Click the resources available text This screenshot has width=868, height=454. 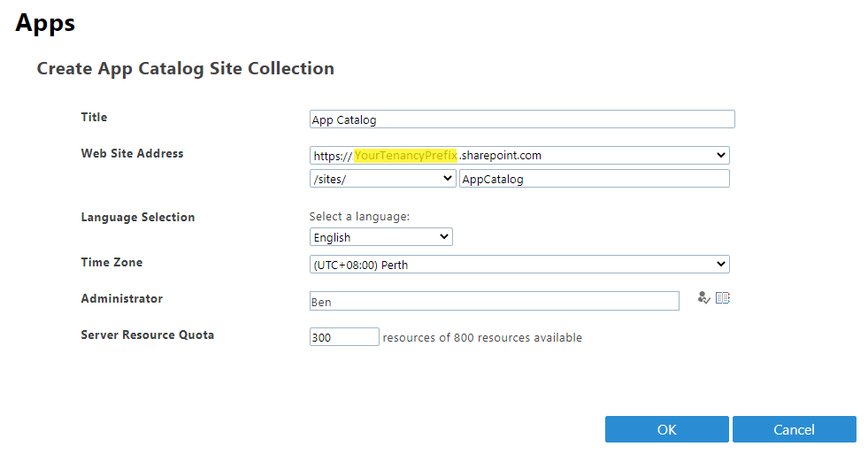pyautogui.click(x=482, y=337)
